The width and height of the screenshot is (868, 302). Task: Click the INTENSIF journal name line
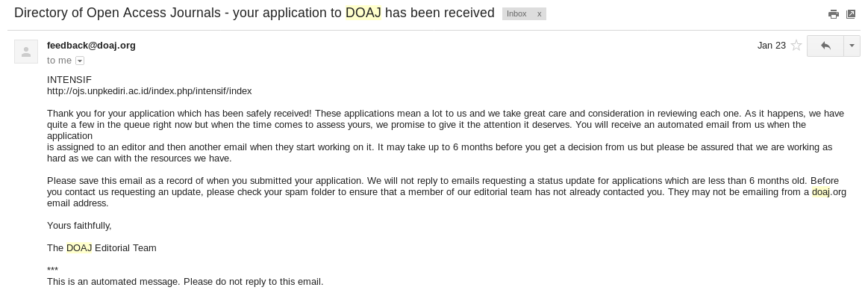coord(69,80)
